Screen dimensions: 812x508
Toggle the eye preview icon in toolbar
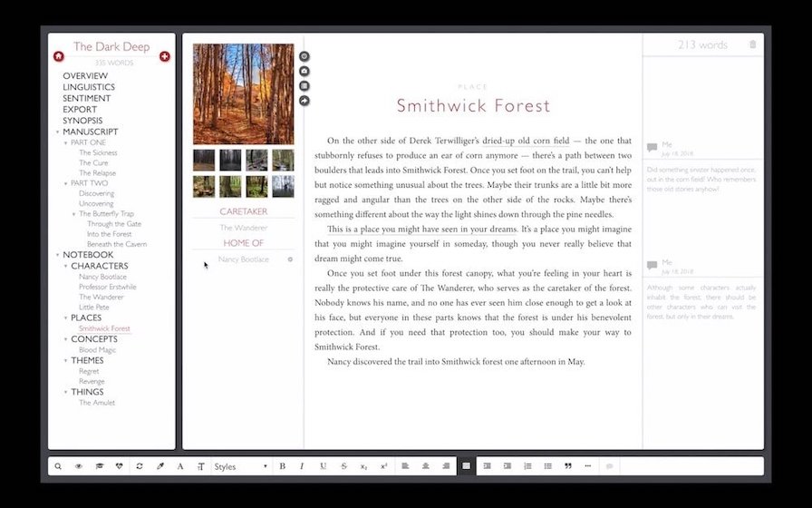pos(79,466)
